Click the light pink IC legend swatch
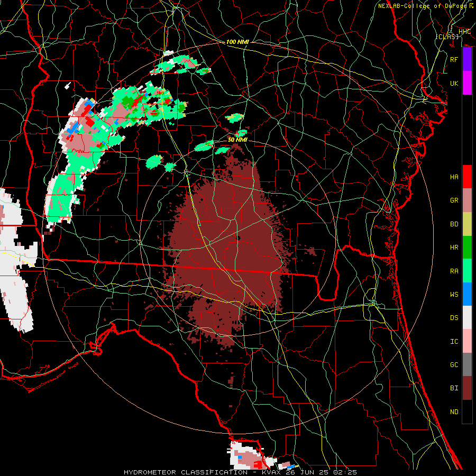The width and height of the screenshot is (476, 476). 467,341
